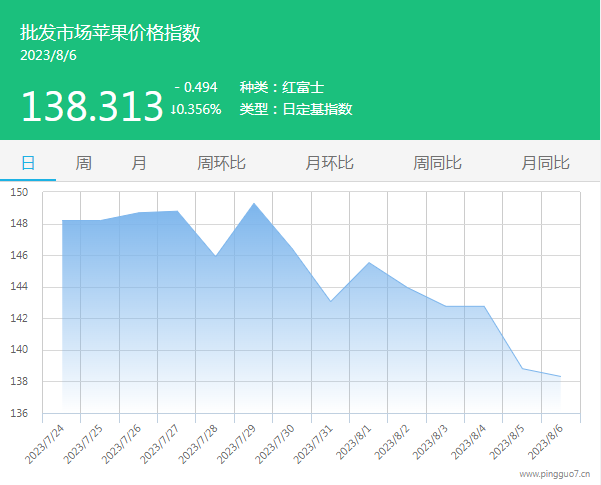
Task: Open the 周同比 tab
Action: click(x=437, y=162)
